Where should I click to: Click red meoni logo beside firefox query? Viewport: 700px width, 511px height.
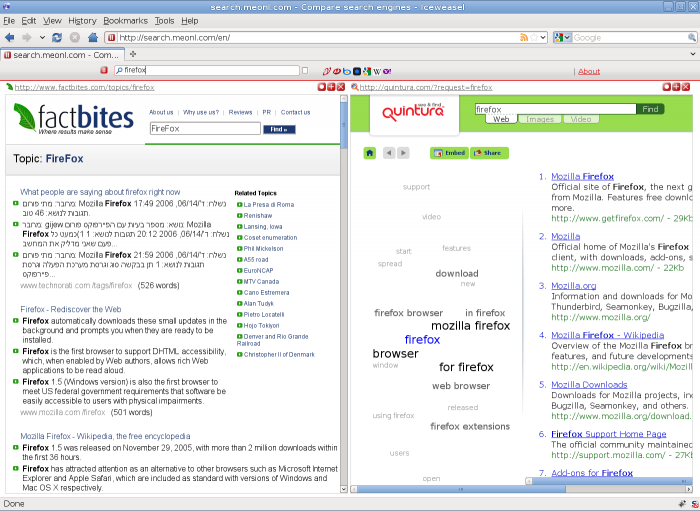point(104,71)
